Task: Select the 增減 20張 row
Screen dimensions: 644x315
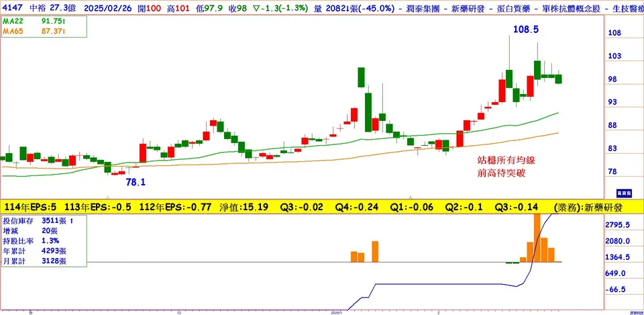Action: (29, 231)
